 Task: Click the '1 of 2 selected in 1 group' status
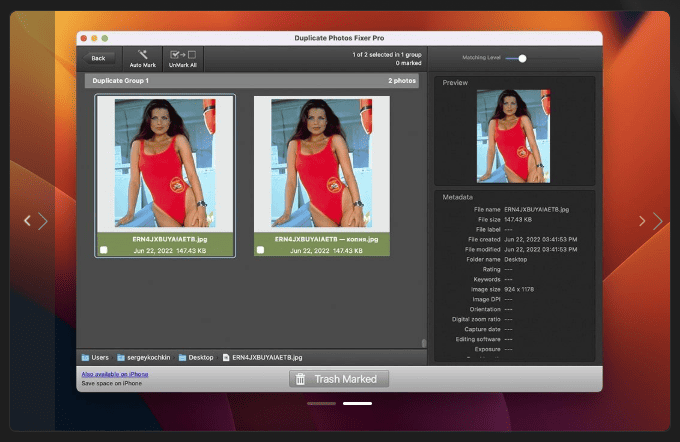point(387,55)
